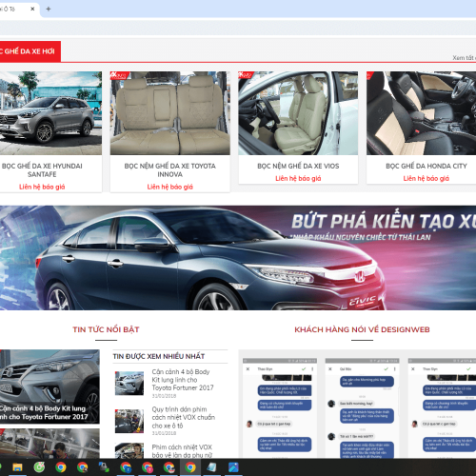Open the notepad-style taskbar app
The height and width of the screenshot is (476, 476).
(211, 467)
